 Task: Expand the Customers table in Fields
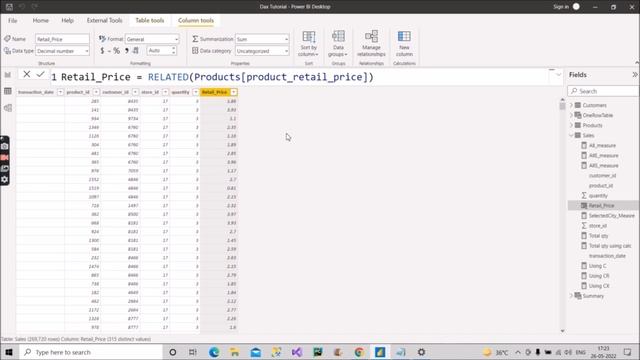point(571,105)
